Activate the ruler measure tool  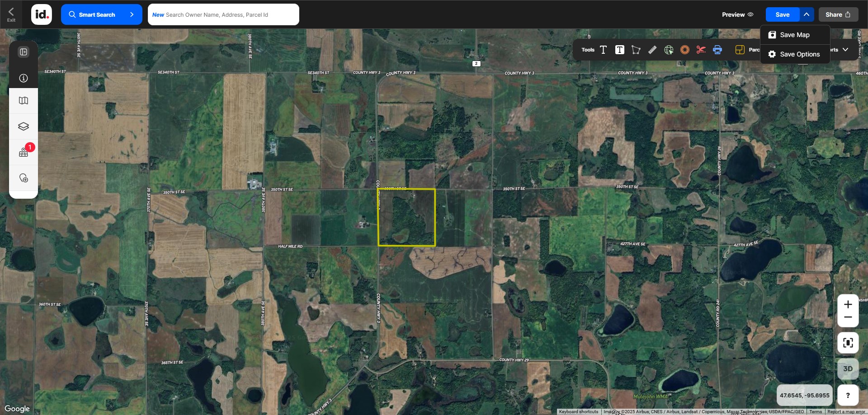click(x=652, y=50)
